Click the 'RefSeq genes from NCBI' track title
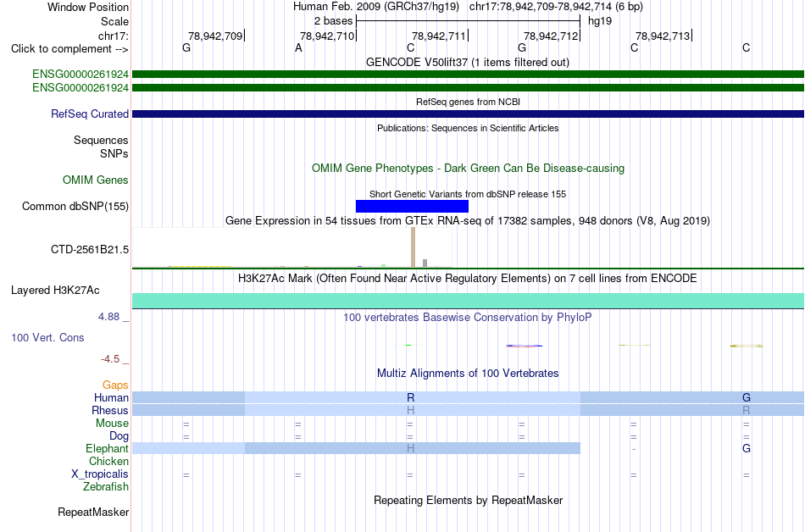Screen dimensions: 805x532 [x=468, y=102]
